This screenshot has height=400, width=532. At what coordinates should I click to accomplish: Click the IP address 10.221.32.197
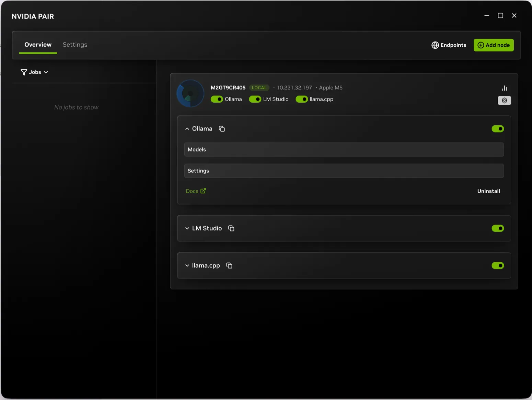click(294, 88)
